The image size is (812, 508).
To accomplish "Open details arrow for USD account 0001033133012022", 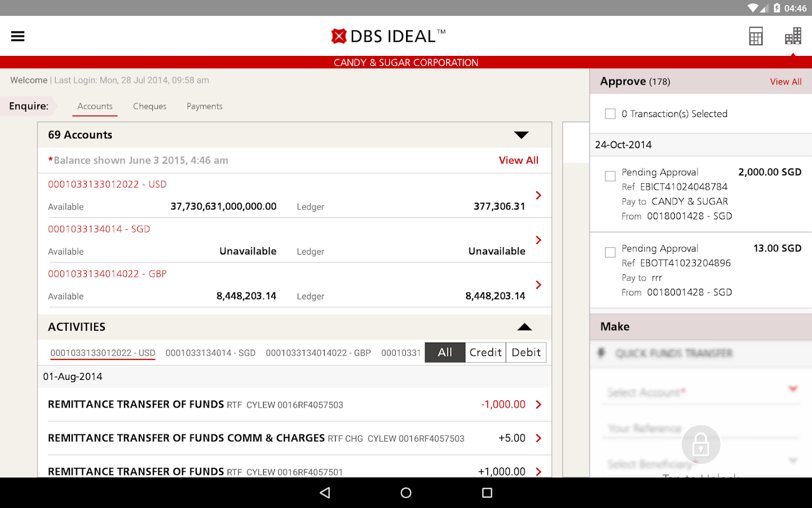I will [x=539, y=195].
